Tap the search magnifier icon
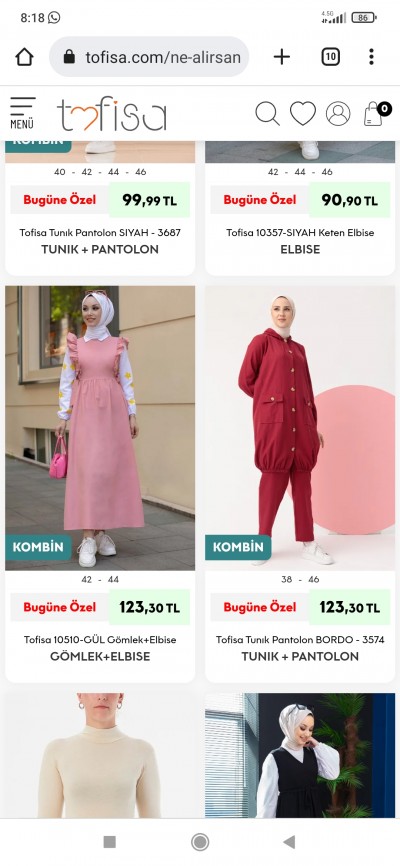 pos(267,114)
